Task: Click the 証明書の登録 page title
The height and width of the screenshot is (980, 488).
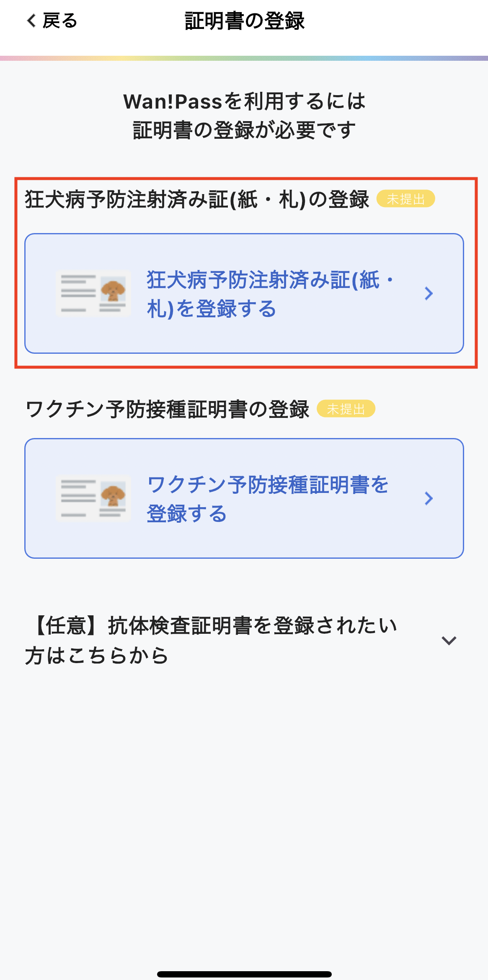Action: coord(244,21)
